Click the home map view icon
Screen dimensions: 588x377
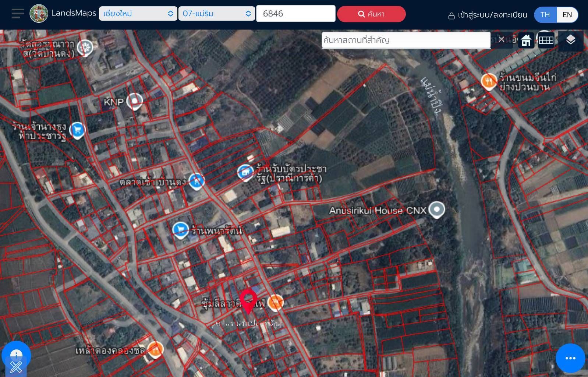pos(526,40)
